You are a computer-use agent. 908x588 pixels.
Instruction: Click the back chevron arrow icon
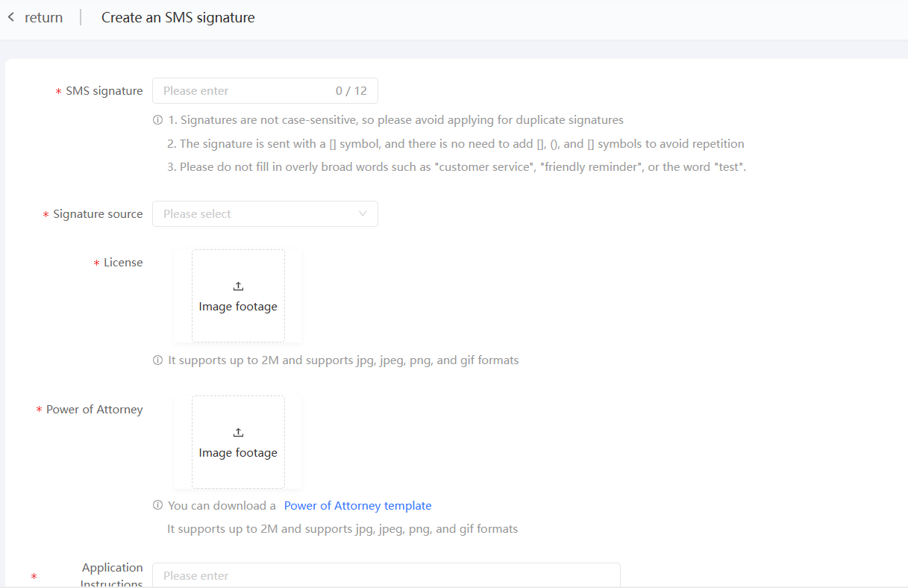11,17
